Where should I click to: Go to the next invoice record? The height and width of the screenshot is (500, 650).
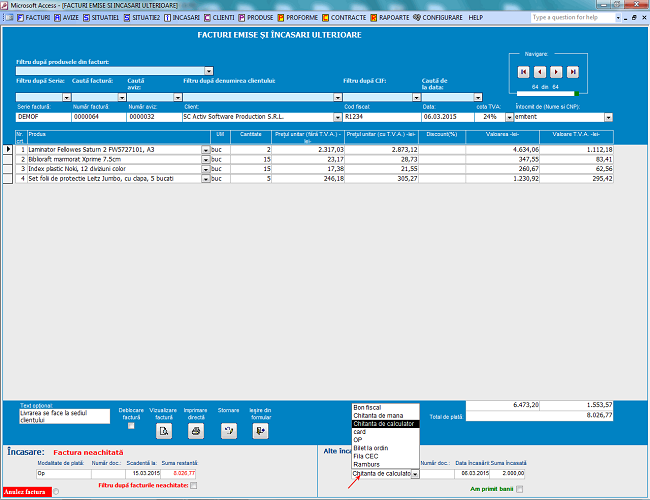(x=556, y=72)
